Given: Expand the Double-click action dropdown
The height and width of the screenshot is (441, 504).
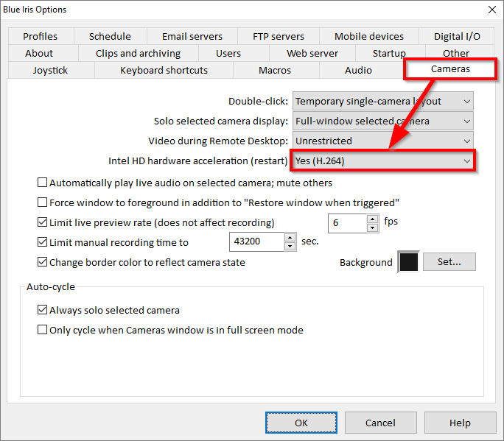Looking at the screenshot, I should pyautogui.click(x=383, y=102).
